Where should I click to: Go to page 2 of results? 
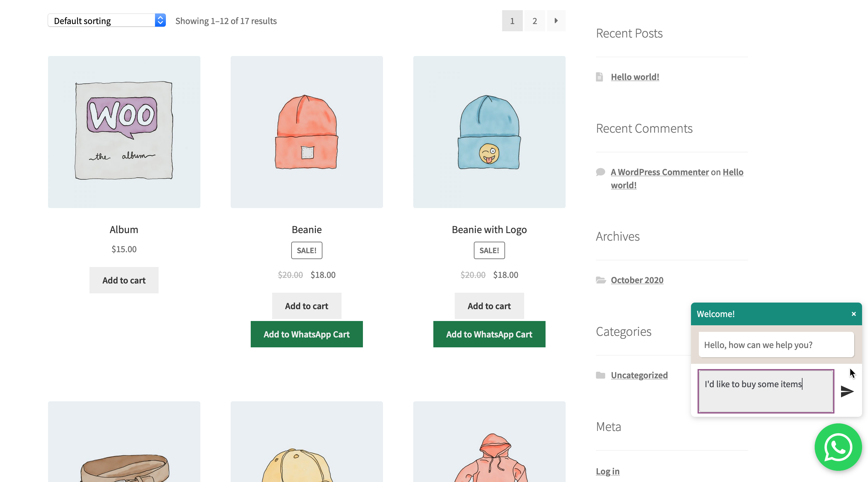(x=534, y=20)
